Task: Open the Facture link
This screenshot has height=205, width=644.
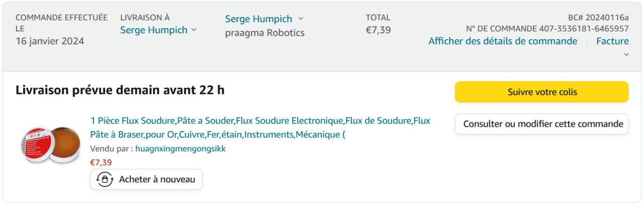Action: coord(612,41)
